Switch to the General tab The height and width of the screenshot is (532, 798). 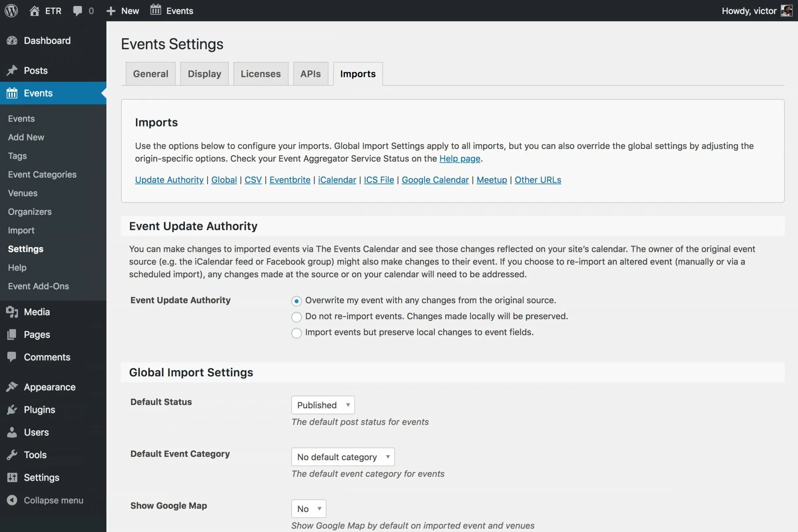(x=150, y=74)
